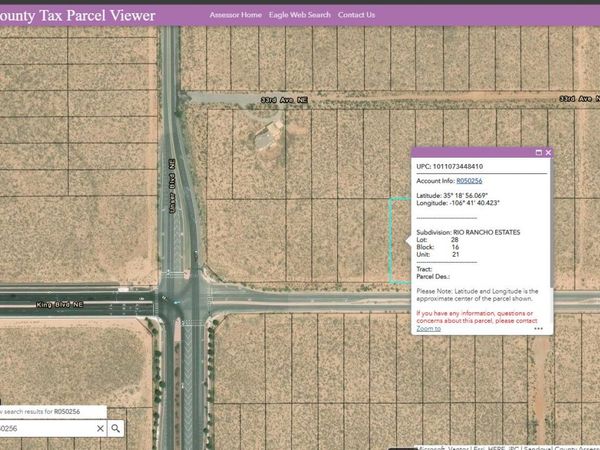Click the Block: 16 value

click(455, 247)
